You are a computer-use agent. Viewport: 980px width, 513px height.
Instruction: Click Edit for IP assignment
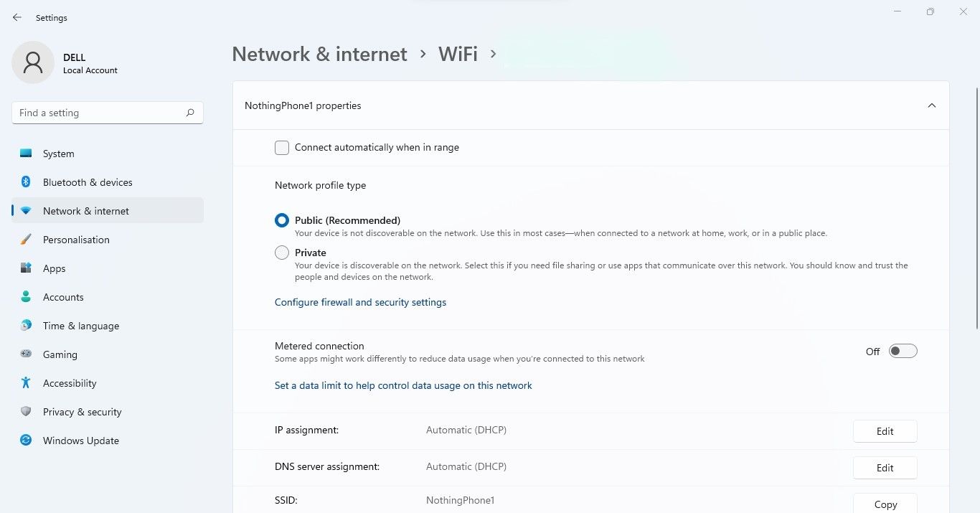point(885,431)
